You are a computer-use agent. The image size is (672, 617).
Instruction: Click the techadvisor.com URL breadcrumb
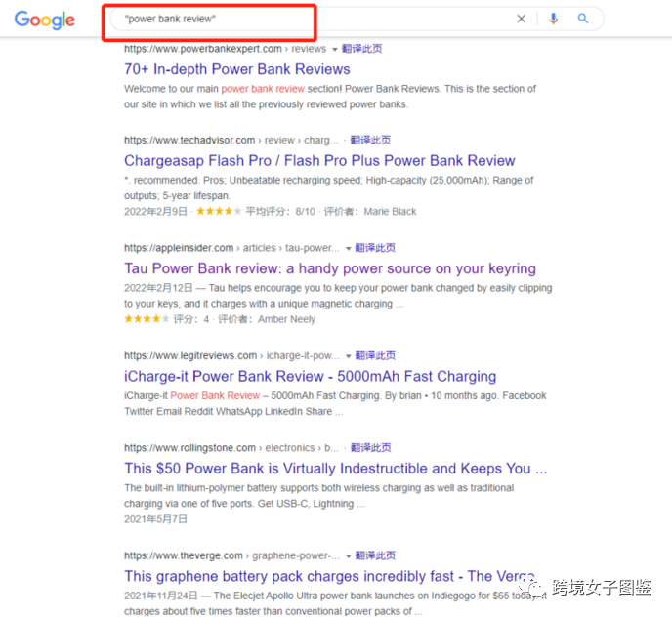pyautogui.click(x=231, y=141)
